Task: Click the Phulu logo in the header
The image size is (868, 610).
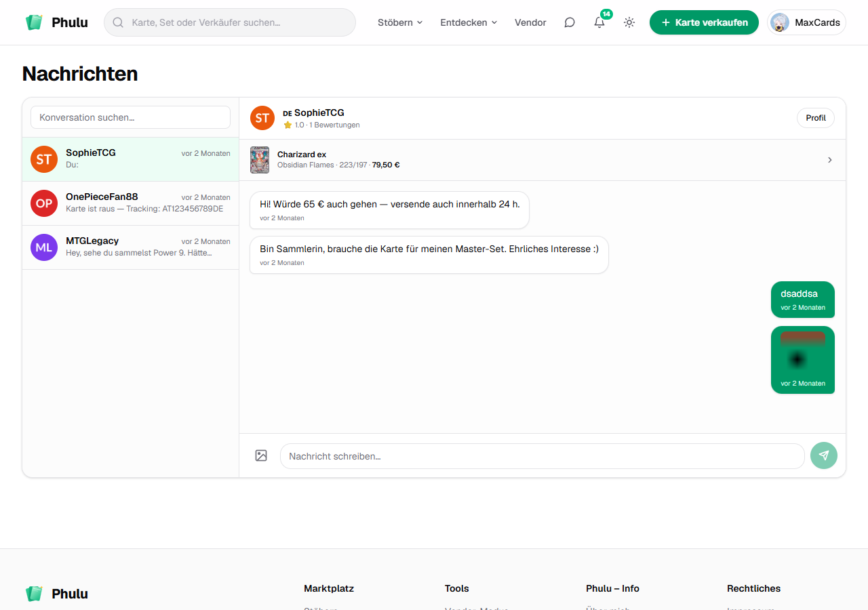Action: 56,22
